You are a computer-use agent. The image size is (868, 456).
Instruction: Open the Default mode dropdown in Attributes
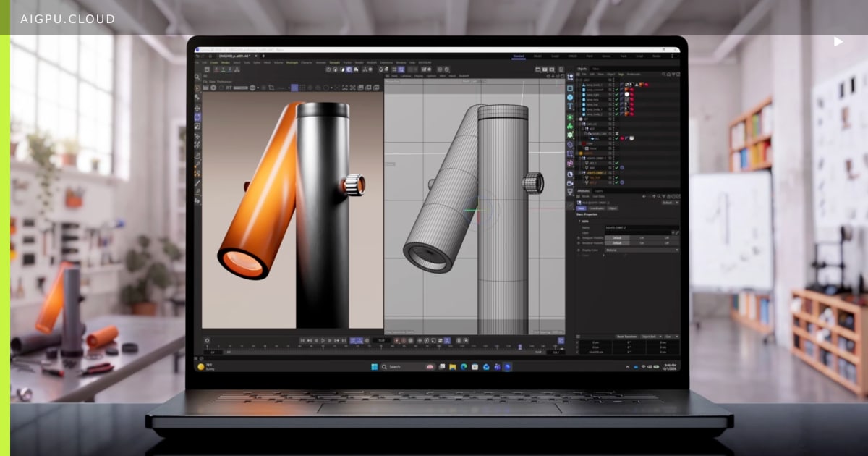(x=670, y=203)
